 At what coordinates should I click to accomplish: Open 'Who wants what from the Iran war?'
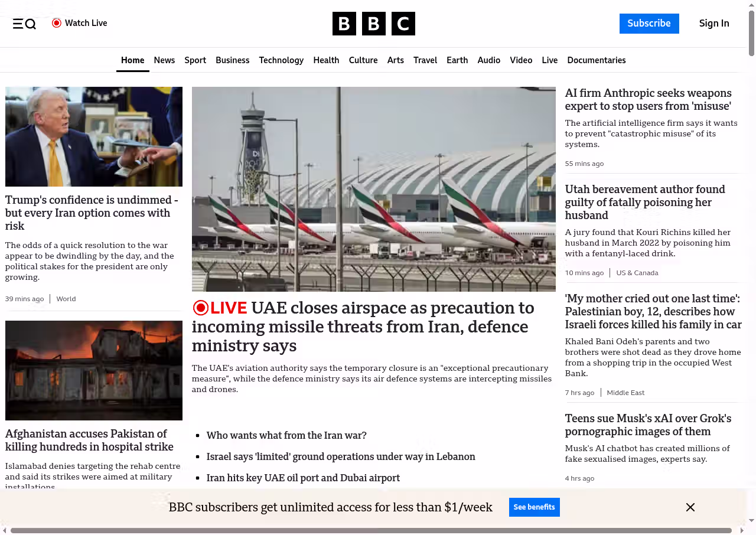click(x=286, y=435)
